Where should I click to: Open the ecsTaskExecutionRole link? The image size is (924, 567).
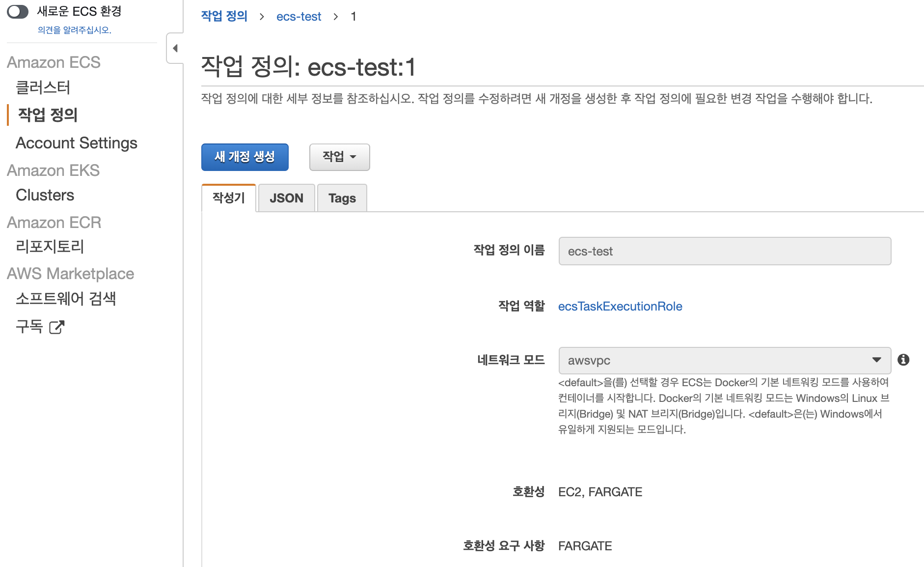[x=620, y=306]
